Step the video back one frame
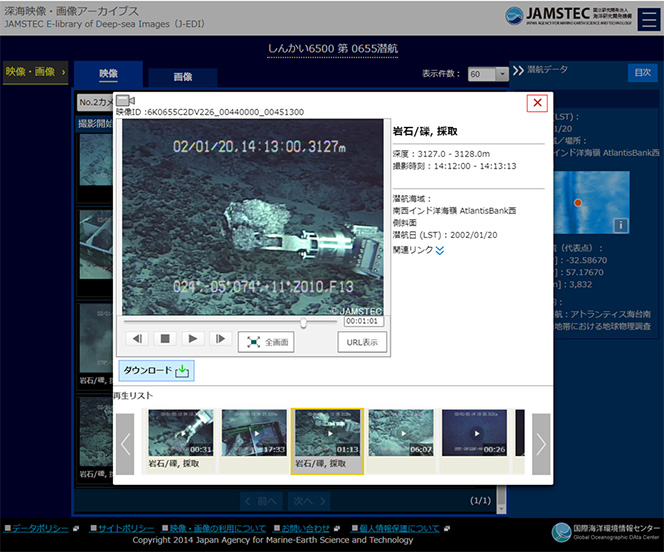The width and height of the screenshot is (664, 552). click(x=137, y=339)
